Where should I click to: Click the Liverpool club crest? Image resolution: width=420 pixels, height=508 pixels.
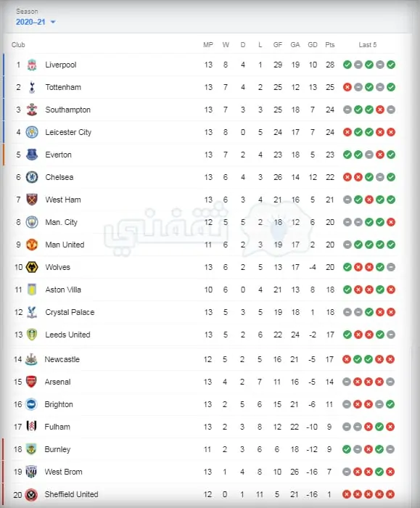tap(32, 65)
